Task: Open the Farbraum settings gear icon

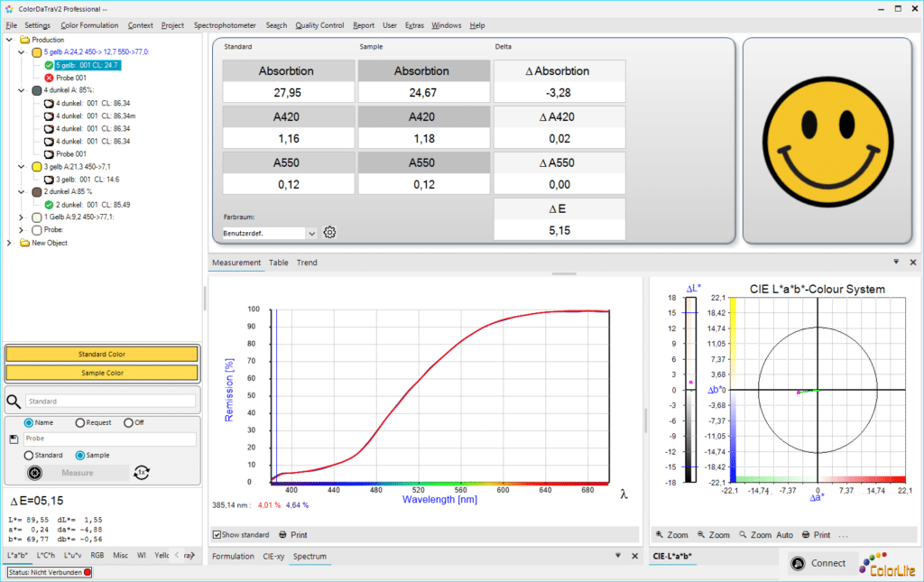Action: (x=329, y=232)
